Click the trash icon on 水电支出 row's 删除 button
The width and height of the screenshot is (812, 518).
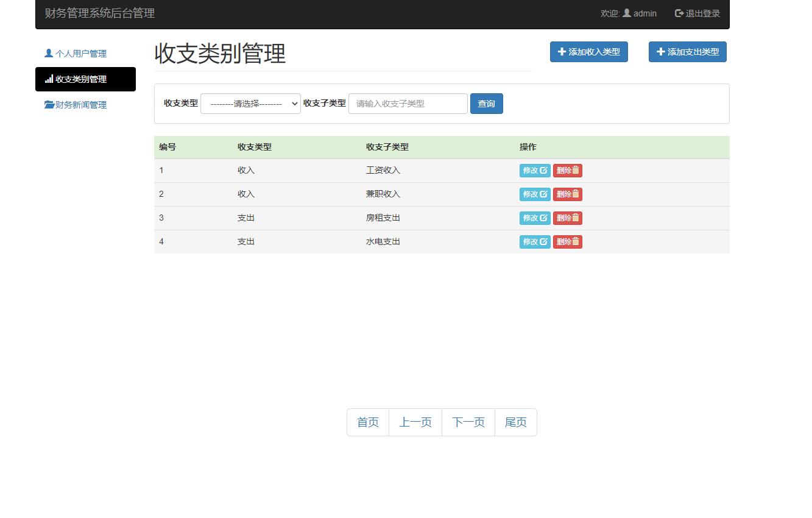pos(574,241)
